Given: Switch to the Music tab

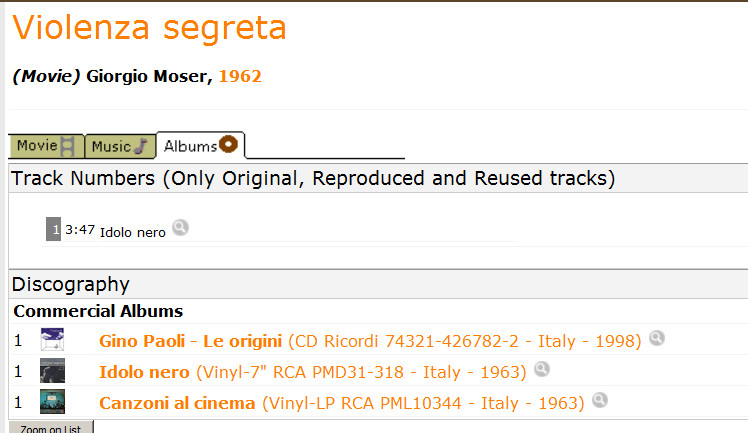Looking at the screenshot, I should (x=120, y=146).
